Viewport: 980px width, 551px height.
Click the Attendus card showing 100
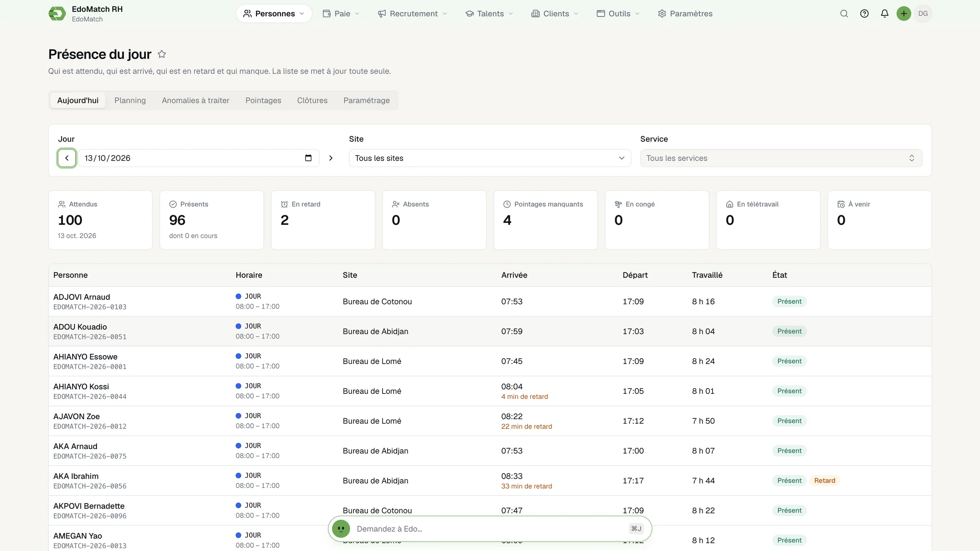tap(100, 220)
